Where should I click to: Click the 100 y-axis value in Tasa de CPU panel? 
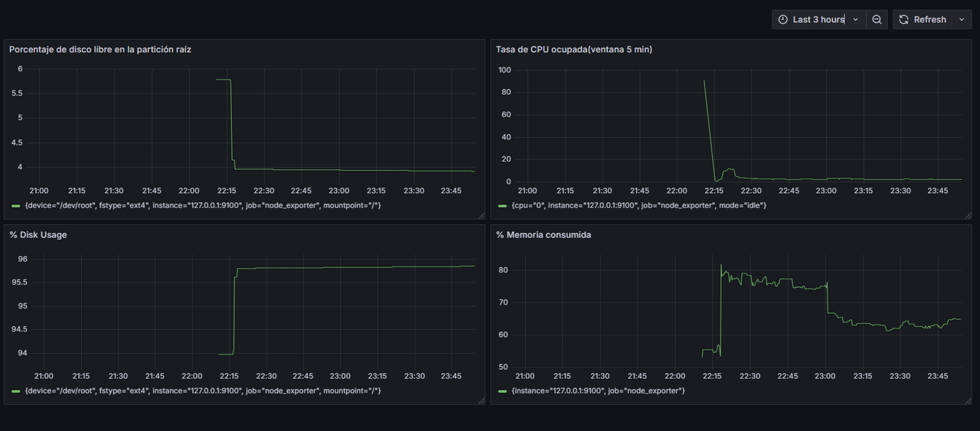click(504, 70)
